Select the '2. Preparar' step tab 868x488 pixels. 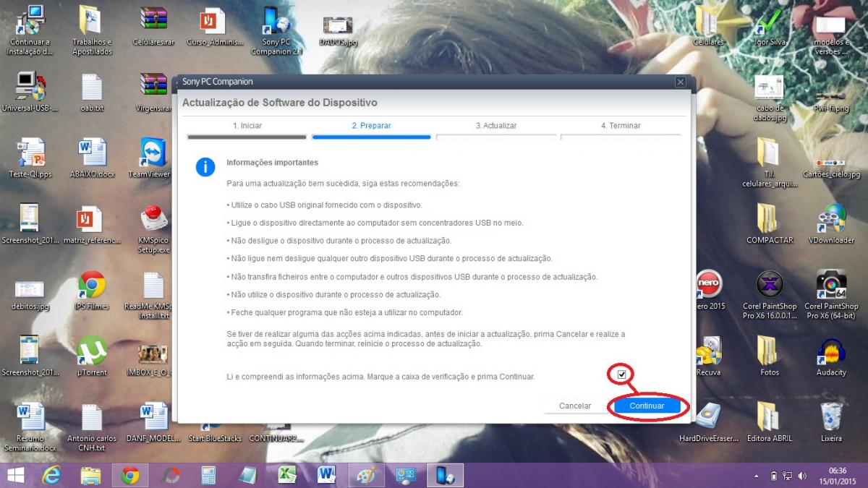point(371,126)
